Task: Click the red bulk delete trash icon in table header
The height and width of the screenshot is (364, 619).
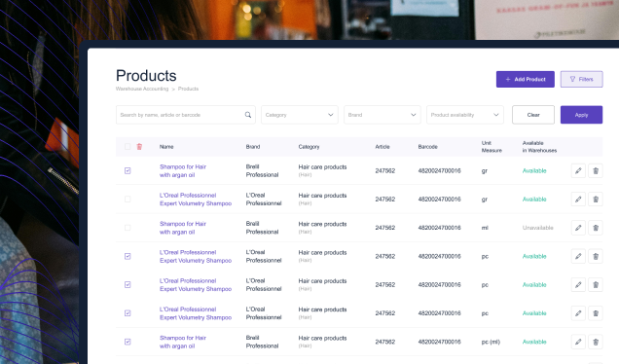Action: 139,146
